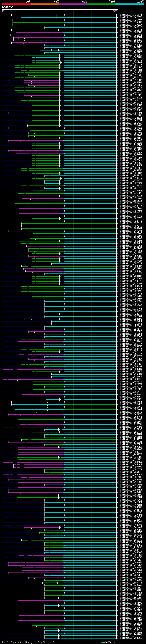Open hit UniRef100_A9S6F4
Viewport: 146px width, 644px height.
point(131,334)
